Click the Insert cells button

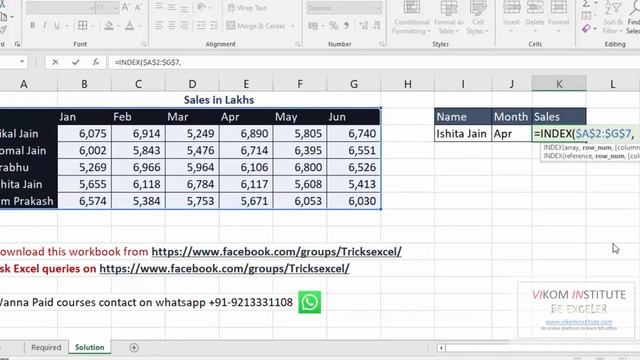tap(511, 17)
